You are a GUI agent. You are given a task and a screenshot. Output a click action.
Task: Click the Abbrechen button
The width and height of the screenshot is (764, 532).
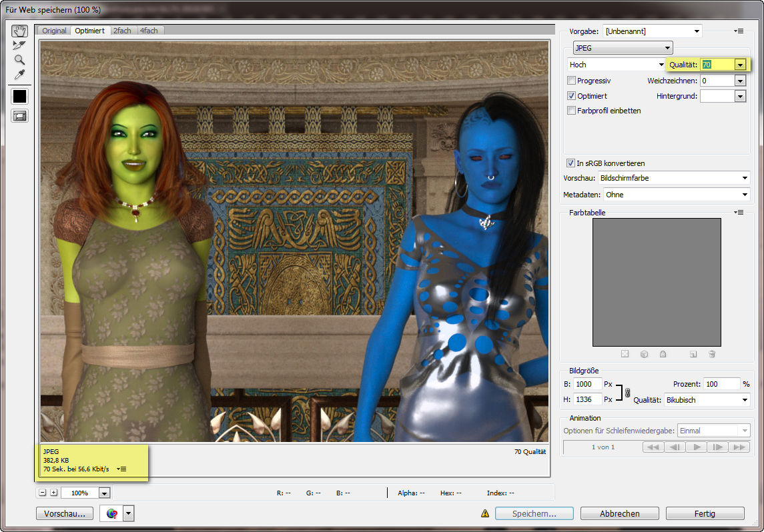[x=620, y=513]
